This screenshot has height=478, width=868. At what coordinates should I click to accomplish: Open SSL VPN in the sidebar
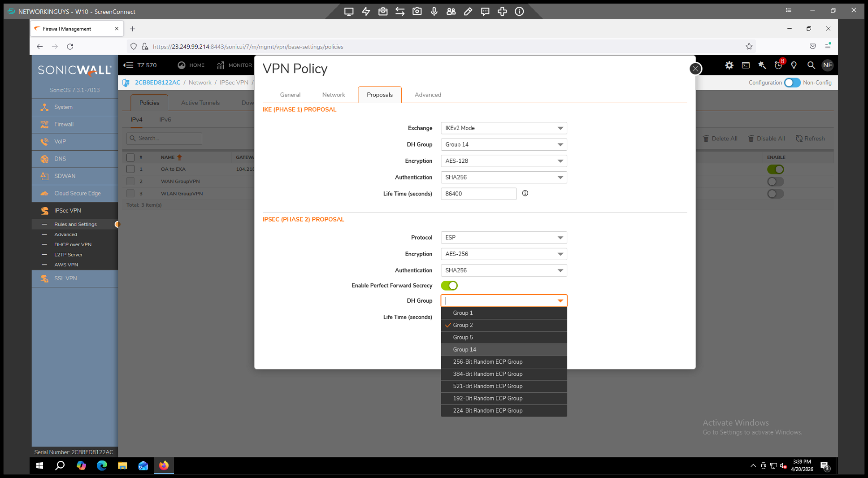(65, 278)
